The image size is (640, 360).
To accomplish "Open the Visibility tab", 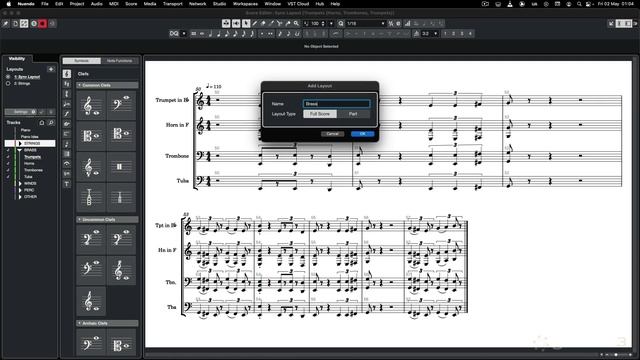I will tap(17, 58).
